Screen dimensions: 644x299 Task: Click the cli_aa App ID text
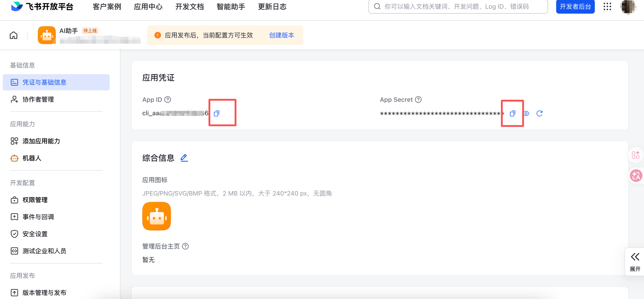175,113
